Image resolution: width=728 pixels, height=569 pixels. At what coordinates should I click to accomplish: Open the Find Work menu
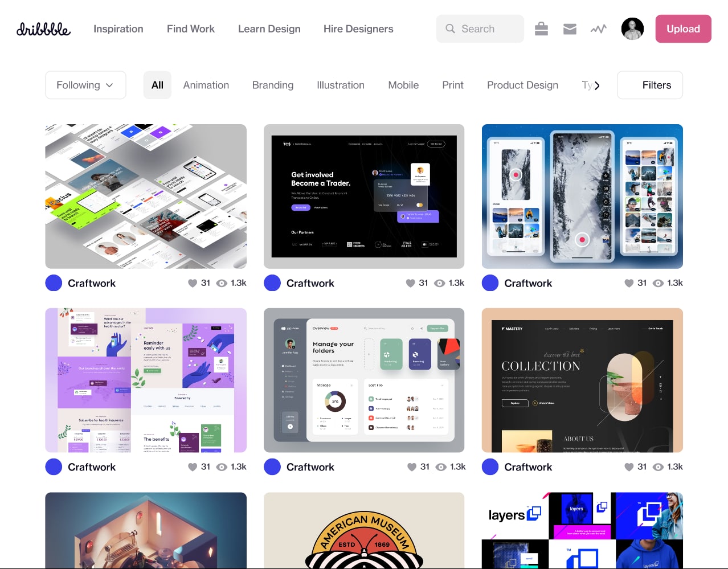click(x=191, y=28)
